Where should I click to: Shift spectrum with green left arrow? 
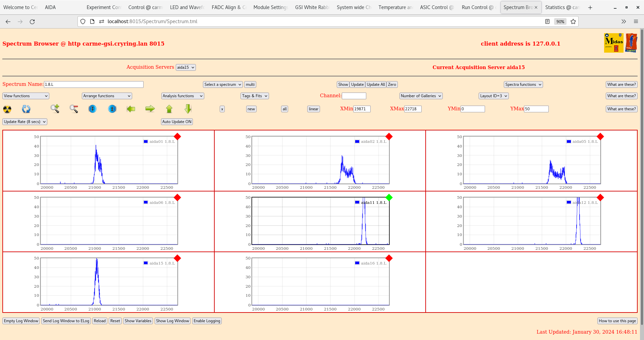[x=131, y=109]
